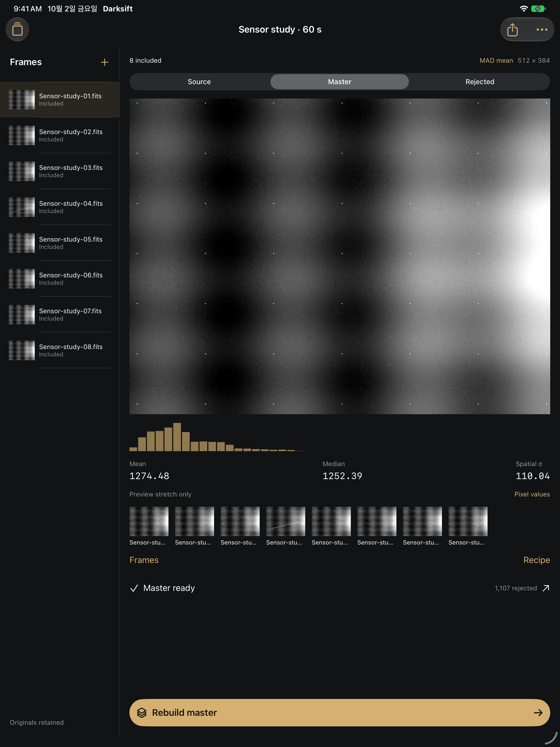Open the Frames link below thumbnails
Viewport: 560px width, 747px height.
[x=144, y=560]
